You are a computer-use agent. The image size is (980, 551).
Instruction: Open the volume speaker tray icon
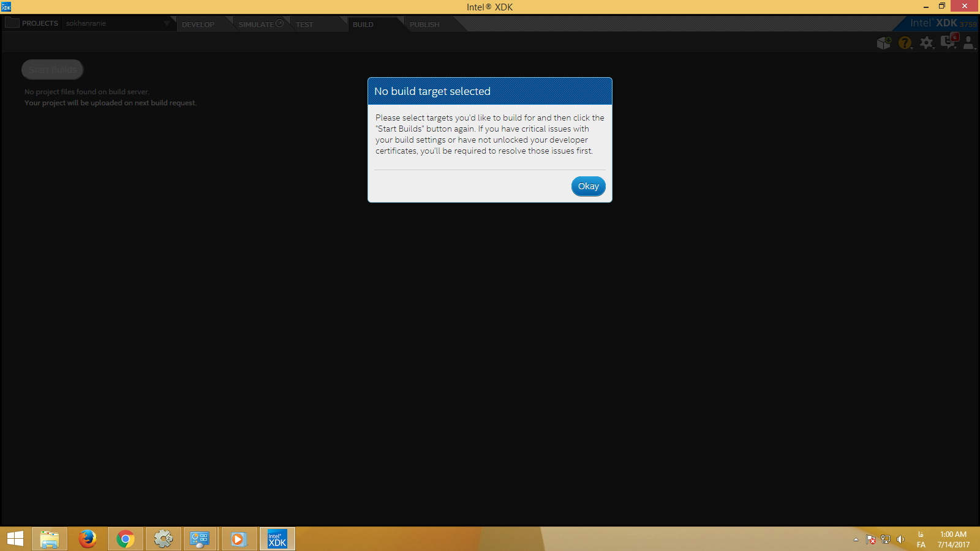(x=900, y=539)
